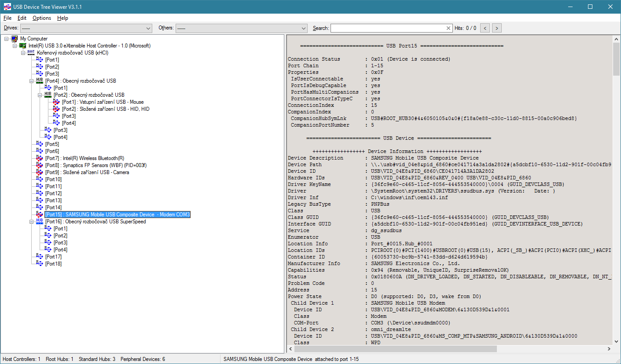Viewport: 621px width, 364px height.
Task: Select the SAMSUNG Mobile USB Composite Device row
Action: click(x=118, y=215)
